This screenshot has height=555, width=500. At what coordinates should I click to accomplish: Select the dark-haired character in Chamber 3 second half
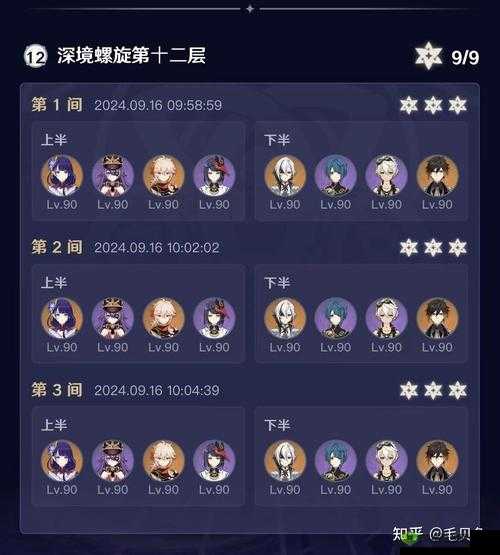coord(437,461)
